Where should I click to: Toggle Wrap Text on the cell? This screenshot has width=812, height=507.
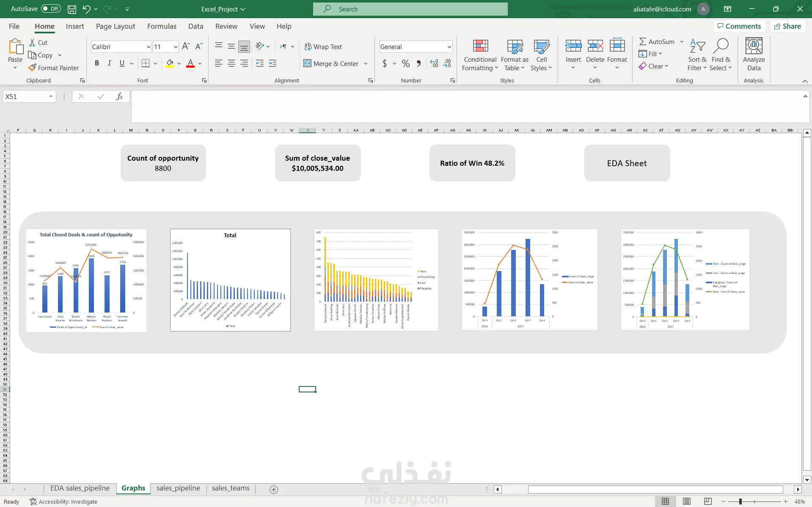323,47
